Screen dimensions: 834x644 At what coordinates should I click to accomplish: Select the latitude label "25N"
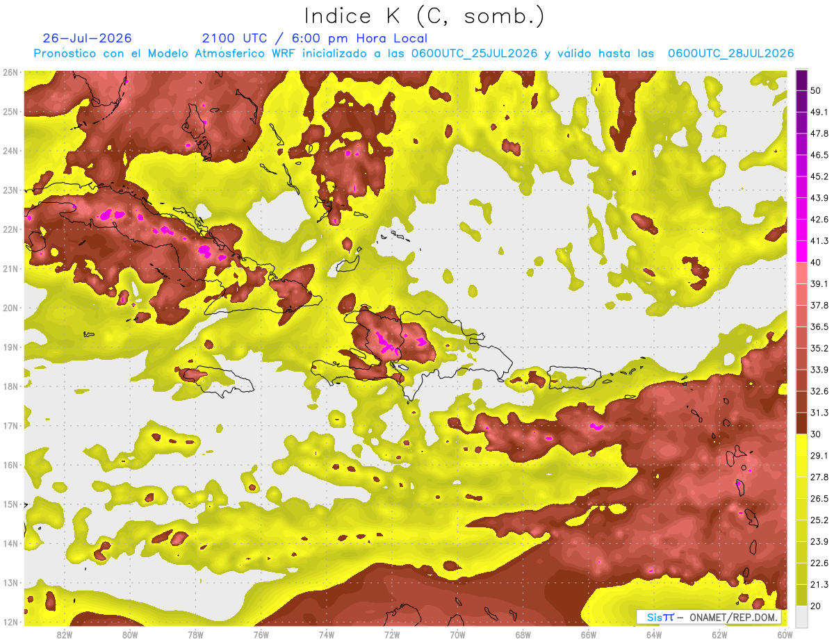tap(10, 112)
